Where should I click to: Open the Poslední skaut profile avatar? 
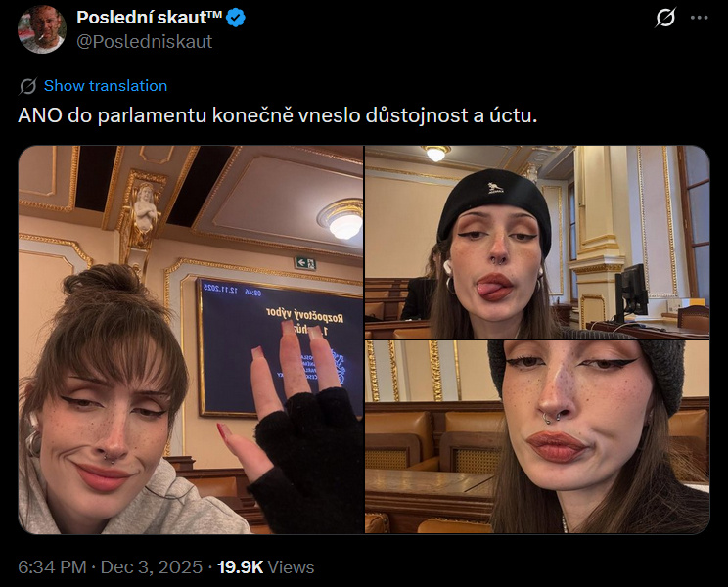(42, 29)
